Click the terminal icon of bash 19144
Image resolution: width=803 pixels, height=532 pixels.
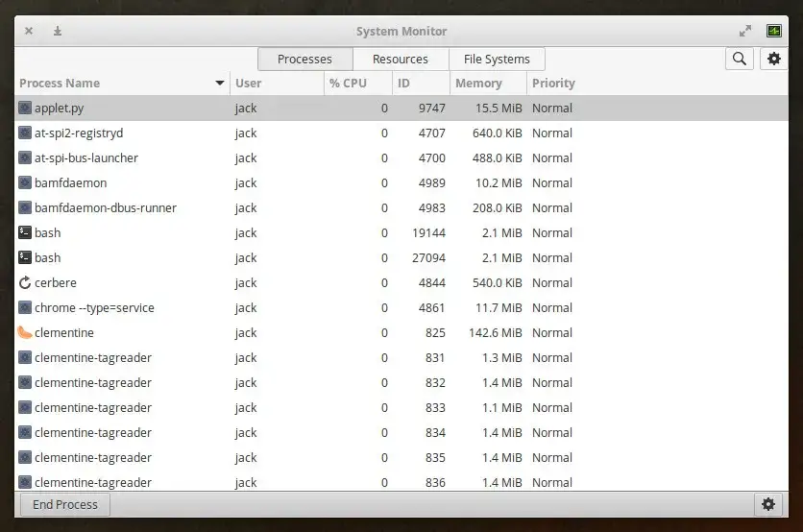coord(25,232)
